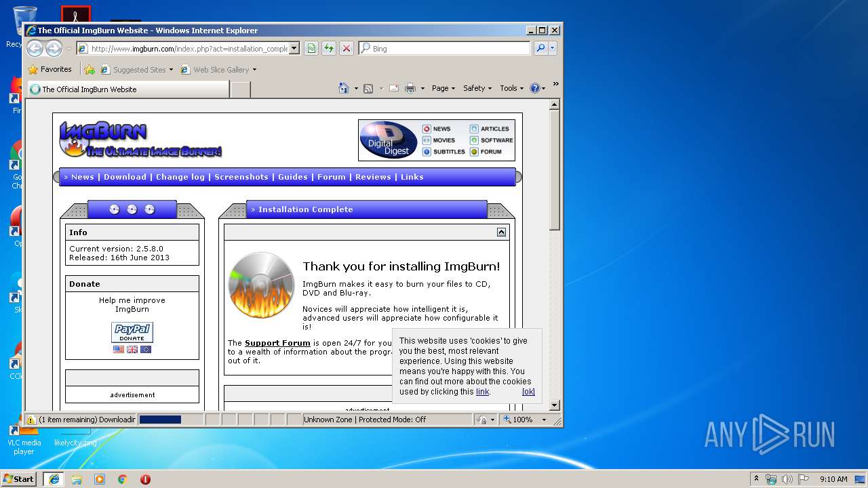Click the PayPal Donate button image
Screen dimensions: 868x488
point(132,332)
